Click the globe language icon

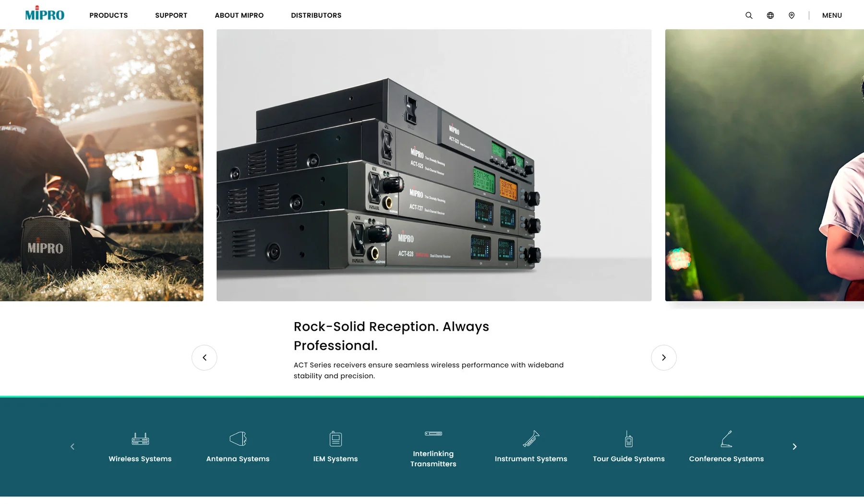770,15
